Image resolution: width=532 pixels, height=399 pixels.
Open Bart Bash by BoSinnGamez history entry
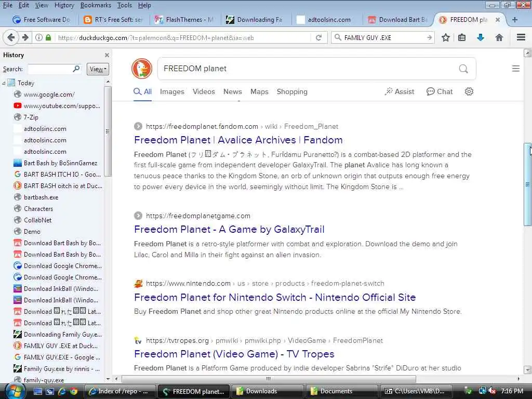pos(60,163)
